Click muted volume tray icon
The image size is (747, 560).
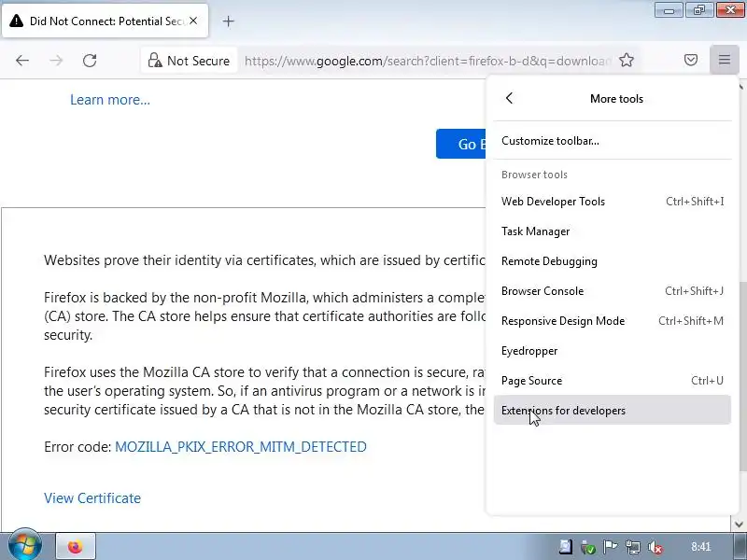655,547
